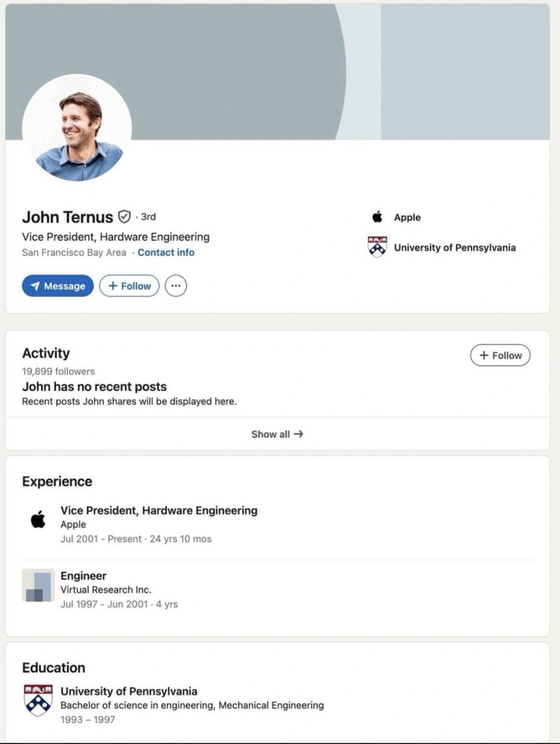The height and width of the screenshot is (744, 560).
Task: Click the 3rd degree connection indicator
Action: tap(149, 217)
